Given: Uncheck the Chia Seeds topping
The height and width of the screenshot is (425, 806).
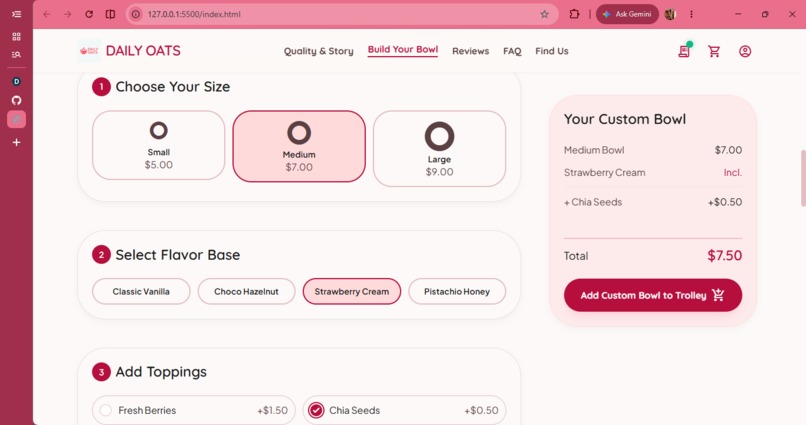Looking at the screenshot, I should tap(404, 410).
